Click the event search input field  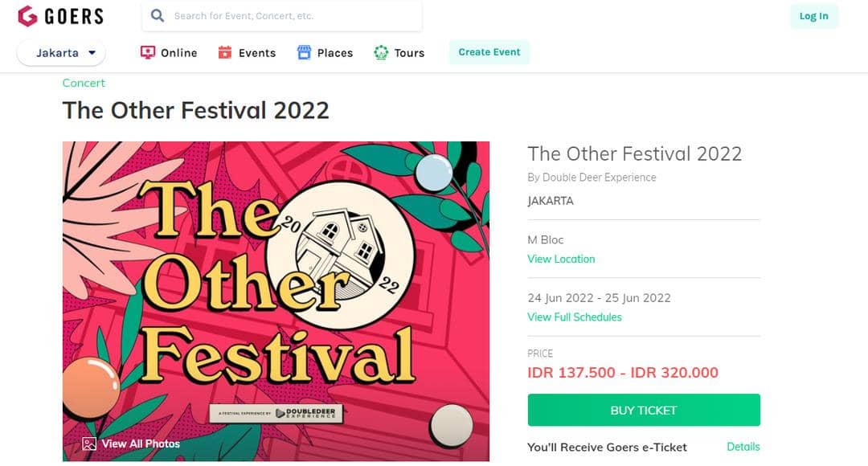pos(281,15)
